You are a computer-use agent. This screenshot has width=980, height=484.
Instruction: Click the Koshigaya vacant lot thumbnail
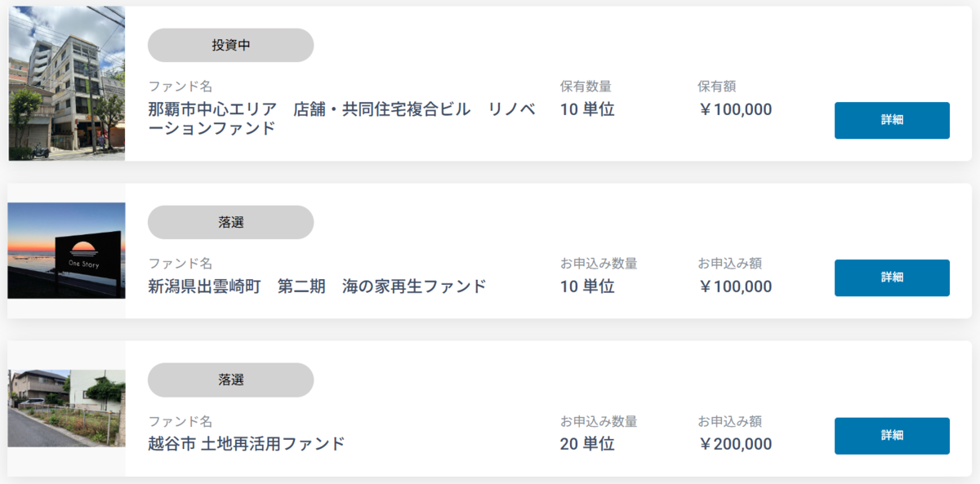point(67,408)
